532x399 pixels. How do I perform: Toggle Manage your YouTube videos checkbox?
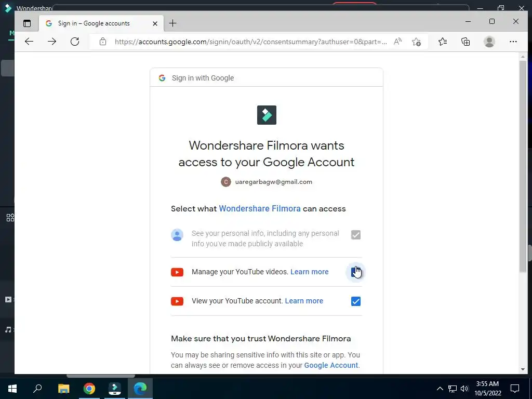pyautogui.click(x=355, y=272)
